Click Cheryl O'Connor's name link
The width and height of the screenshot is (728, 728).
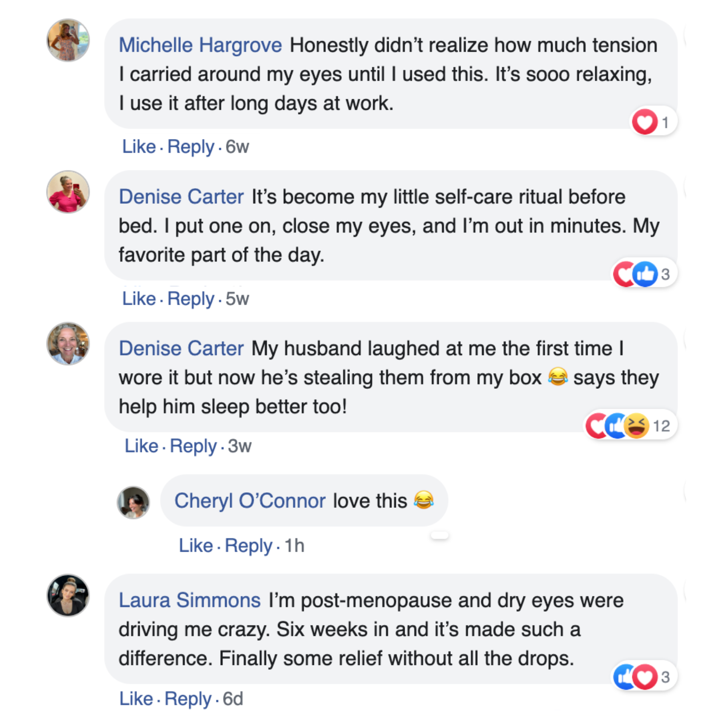tap(250, 501)
